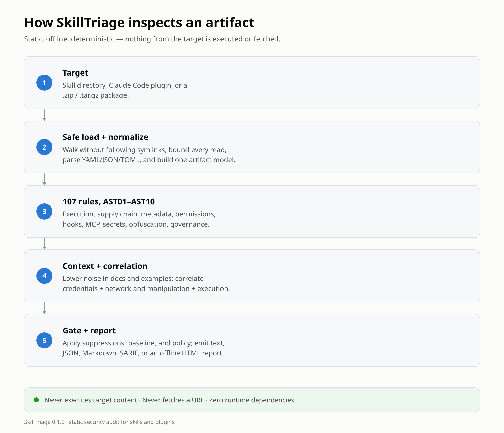Click the 'Execution, supply chain, metadata, permissions' line

click(139, 214)
